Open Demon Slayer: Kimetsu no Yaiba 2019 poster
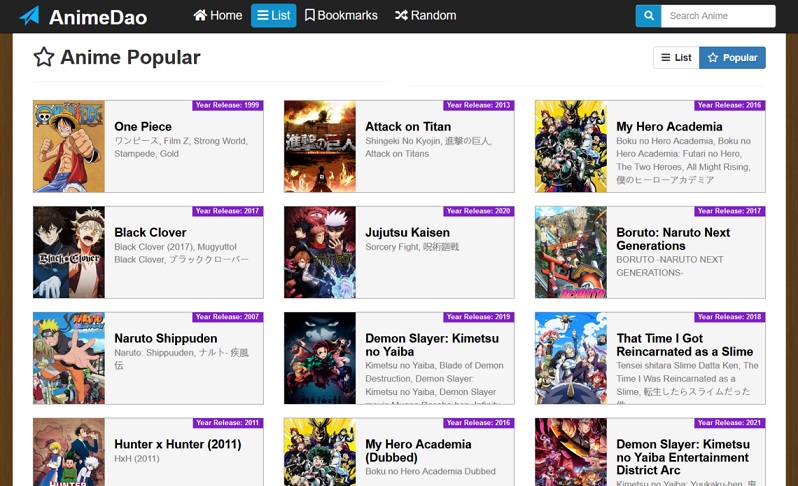This screenshot has height=486, width=798. [320, 358]
